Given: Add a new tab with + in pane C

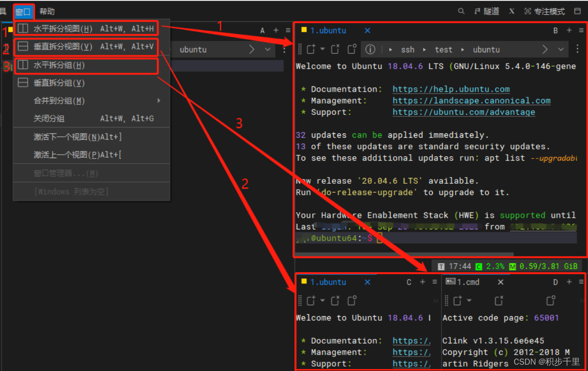Looking at the screenshot, I should coord(422,282).
